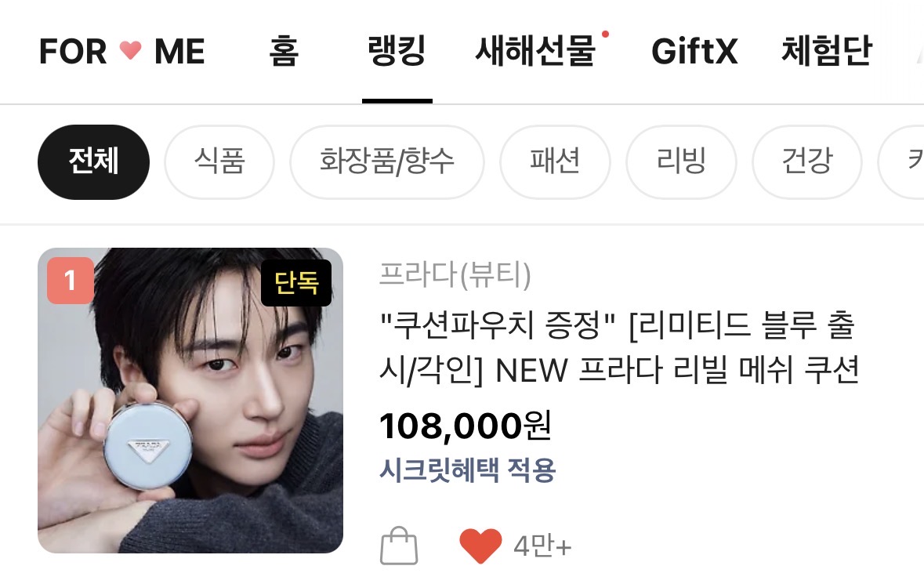Toggle the red heart like icon

coord(480,546)
